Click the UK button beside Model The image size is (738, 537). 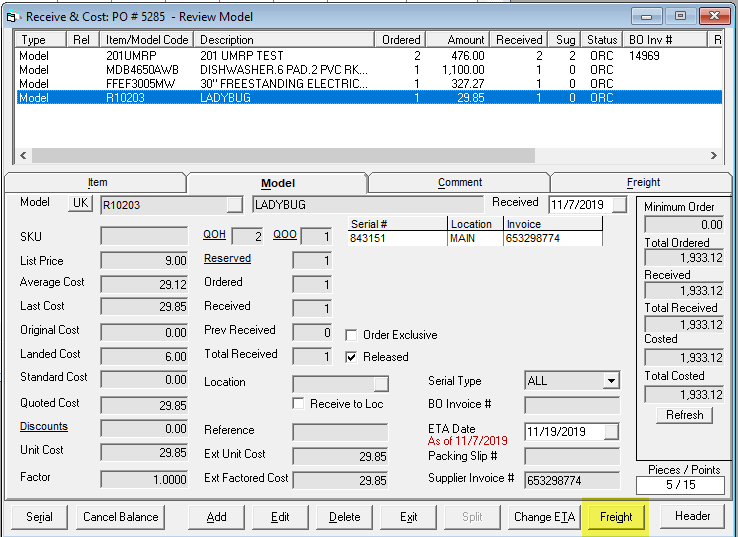point(80,203)
